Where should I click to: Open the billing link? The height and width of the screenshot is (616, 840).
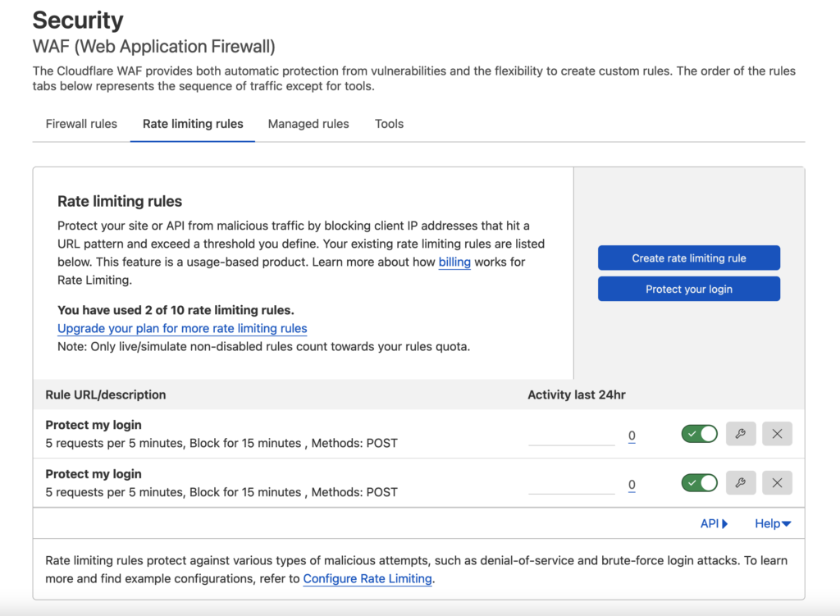pos(454,262)
